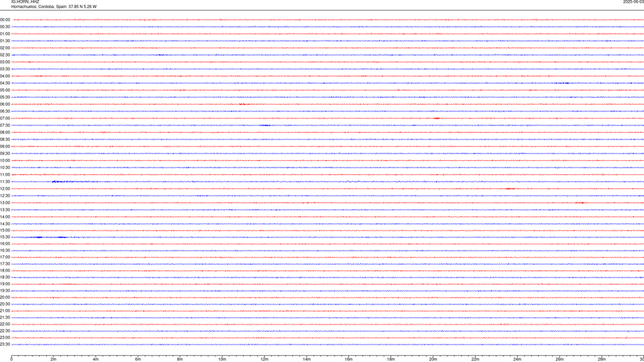The image size is (644, 362).
Task: Pick the "26m" axis tick label
Action: pos(559,359)
